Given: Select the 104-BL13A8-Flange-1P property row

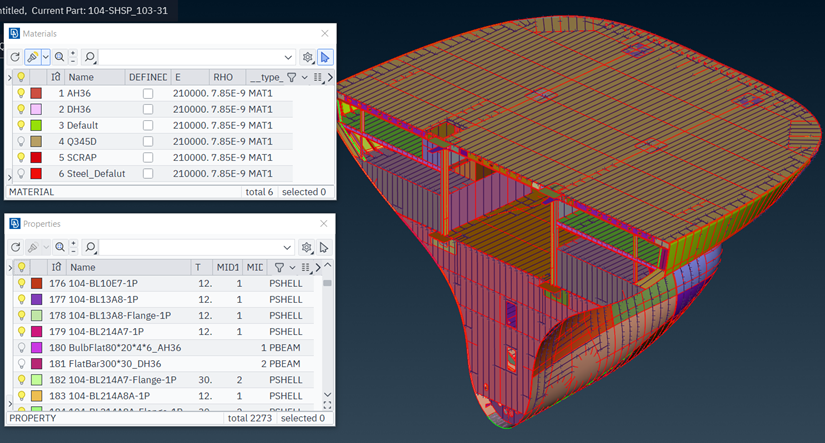Looking at the screenshot, I should click(120, 315).
